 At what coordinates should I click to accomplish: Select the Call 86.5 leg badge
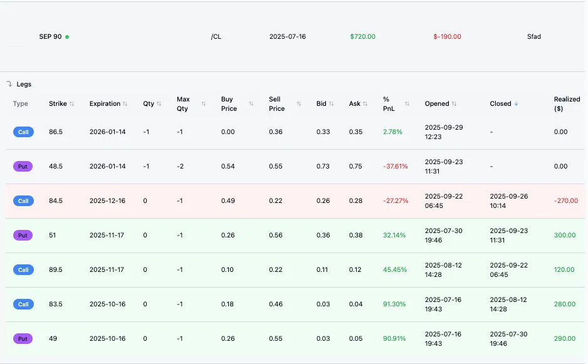pyautogui.click(x=23, y=132)
